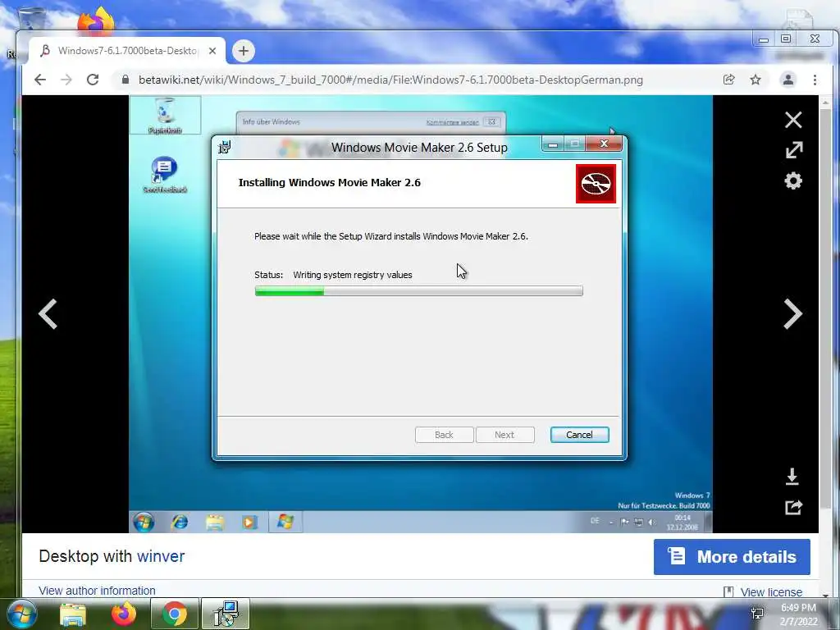Launch Firefox from taskbar

tap(124, 614)
